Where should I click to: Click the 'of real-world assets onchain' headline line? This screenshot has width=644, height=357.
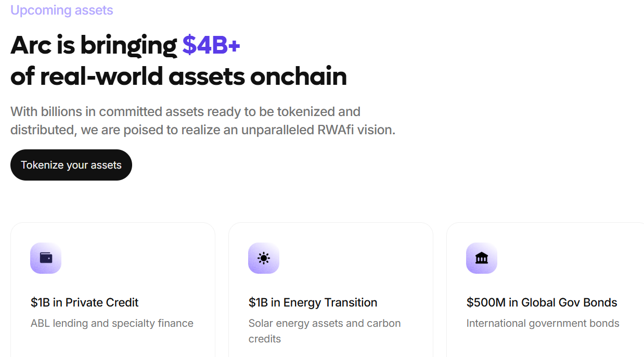click(178, 76)
